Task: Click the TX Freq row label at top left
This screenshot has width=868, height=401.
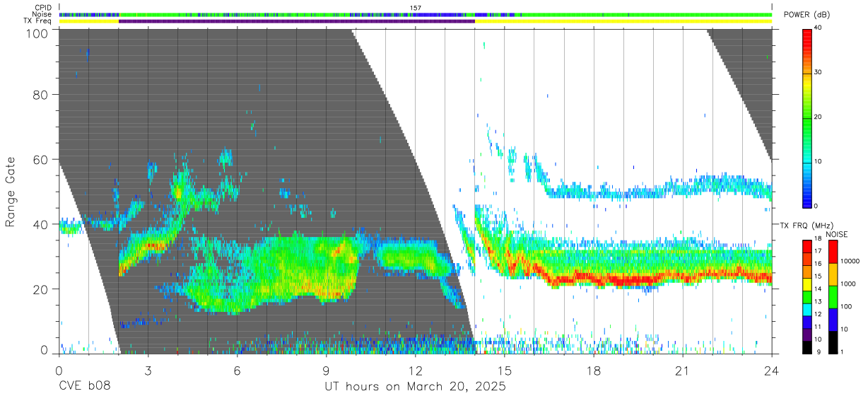Action: click(38, 21)
